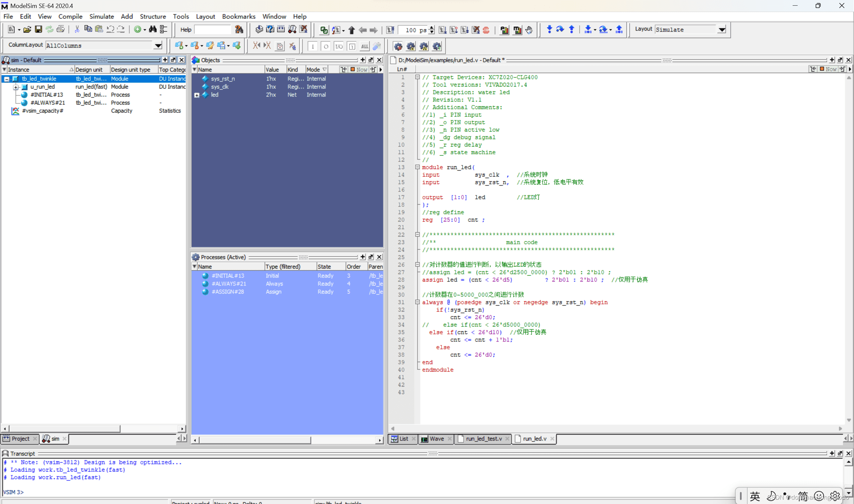
Task: Click the VSIM prompt in the Transcript
Action: click(14, 492)
